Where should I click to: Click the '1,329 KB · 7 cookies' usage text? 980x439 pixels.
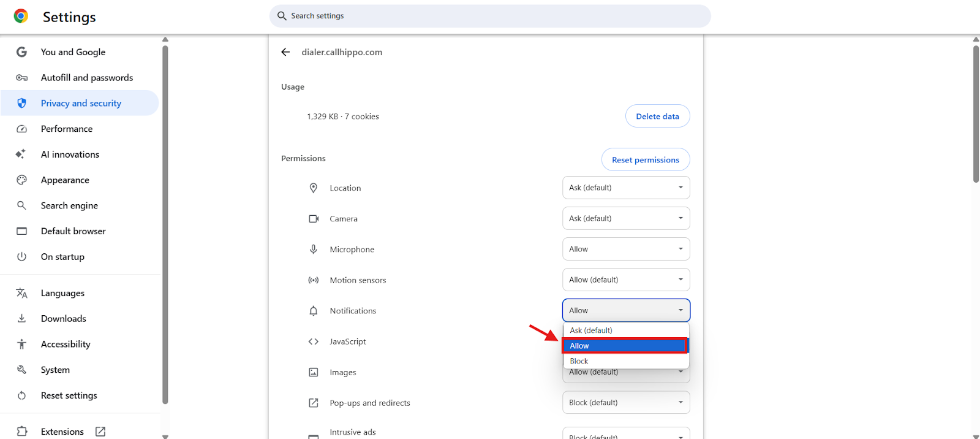(x=343, y=116)
